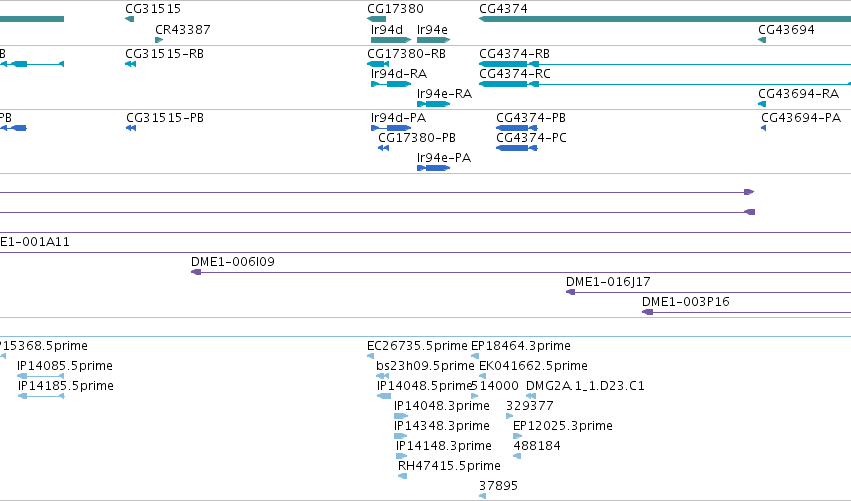Image resolution: width=851 pixels, height=501 pixels.
Task: Click the 329377 feature label
Action: [x=530, y=406]
